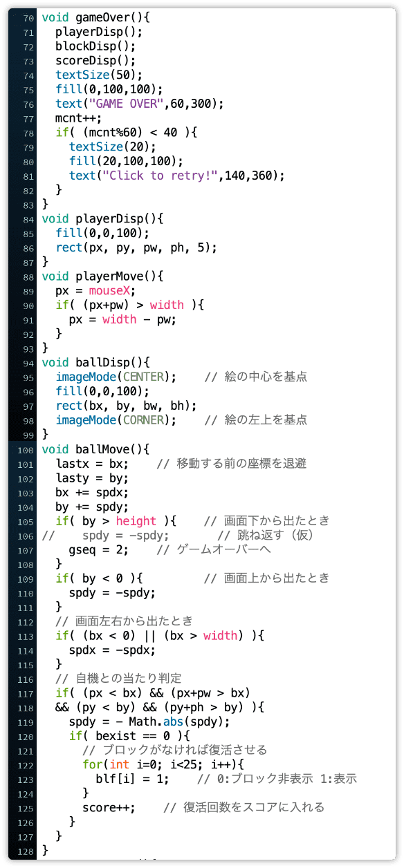Click the "score++;" statement
Screen dimensions: 404x868
coord(109,807)
